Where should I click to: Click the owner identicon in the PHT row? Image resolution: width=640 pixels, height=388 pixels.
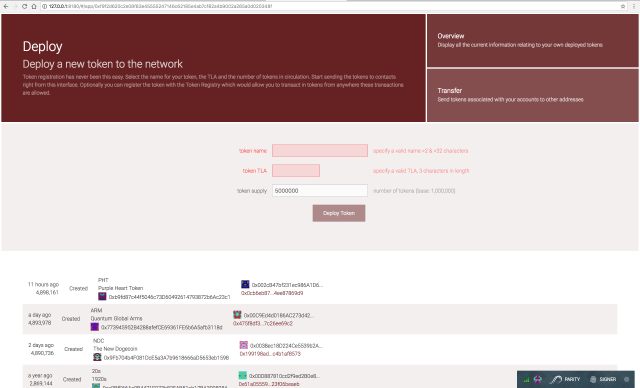coord(245,284)
